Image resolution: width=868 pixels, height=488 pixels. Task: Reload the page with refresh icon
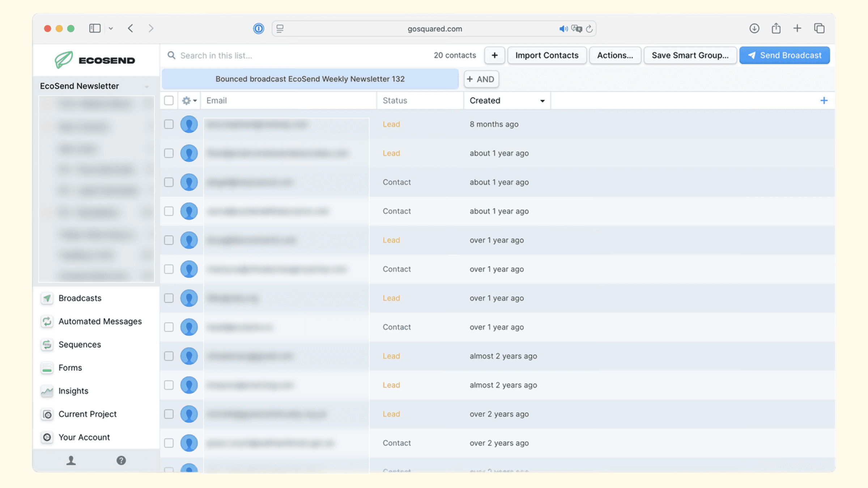589,29
